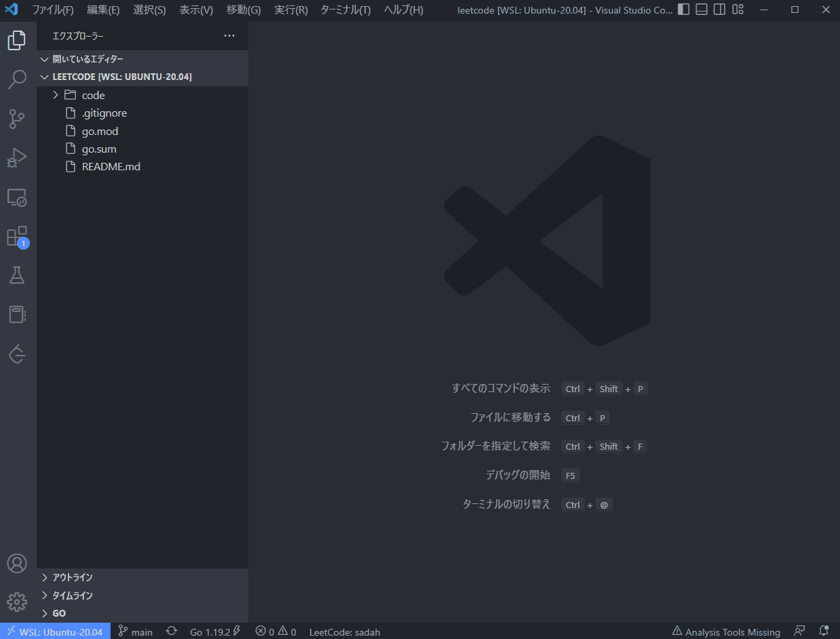Open the 実行(R) menu
Screen dimensions: 840x639
[291, 9]
